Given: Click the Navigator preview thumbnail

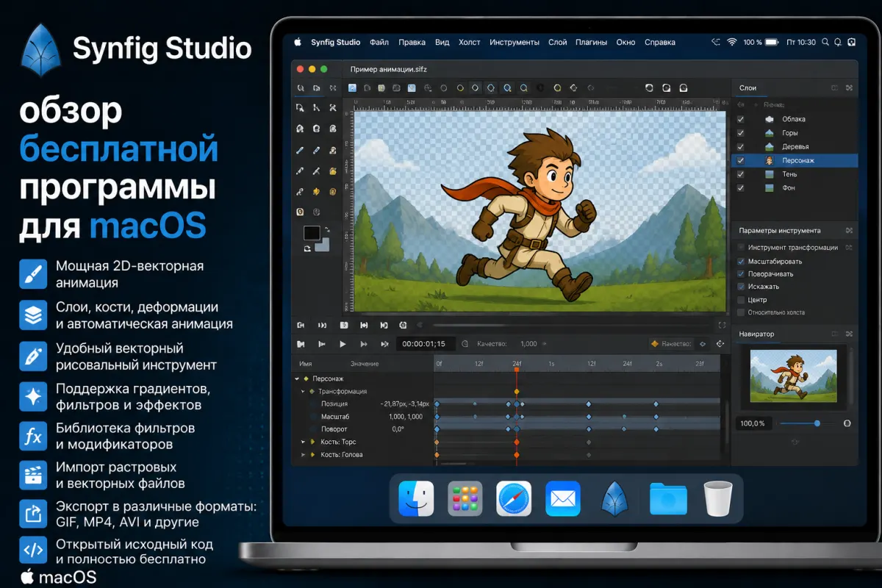Looking at the screenshot, I should (x=793, y=376).
